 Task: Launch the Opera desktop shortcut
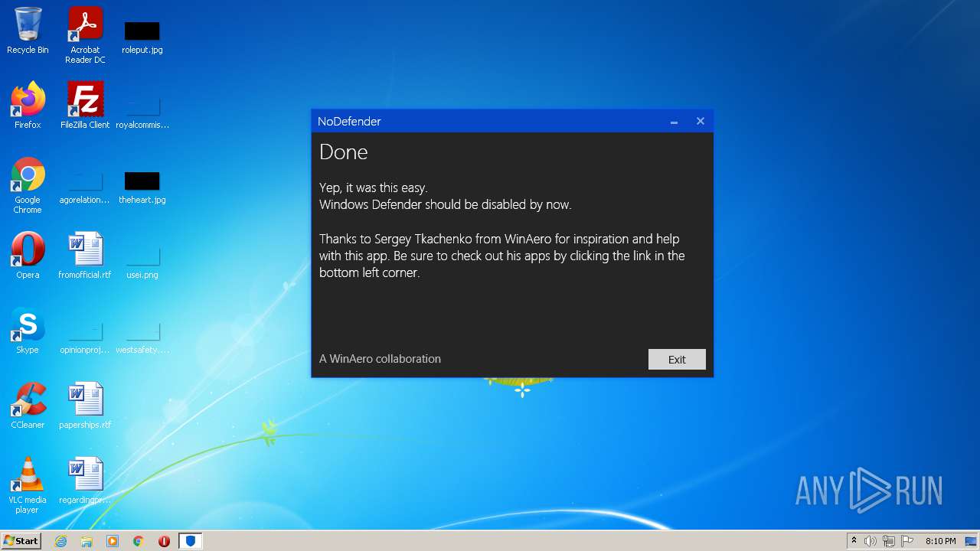coord(28,256)
